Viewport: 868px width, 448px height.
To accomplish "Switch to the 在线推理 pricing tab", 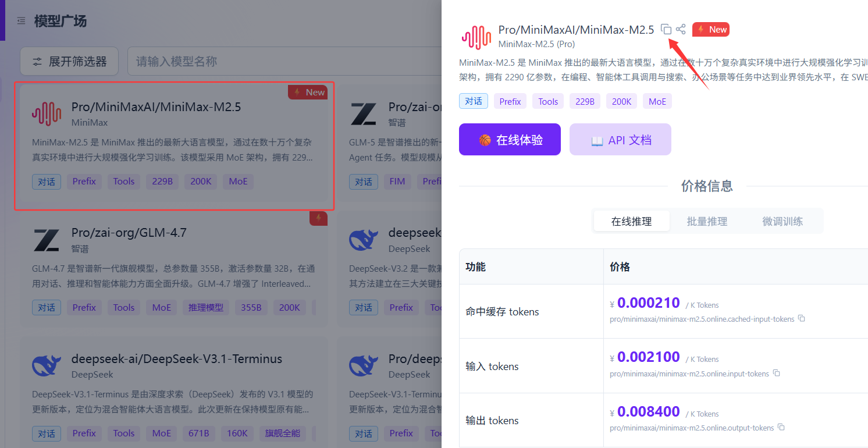I will (x=631, y=221).
